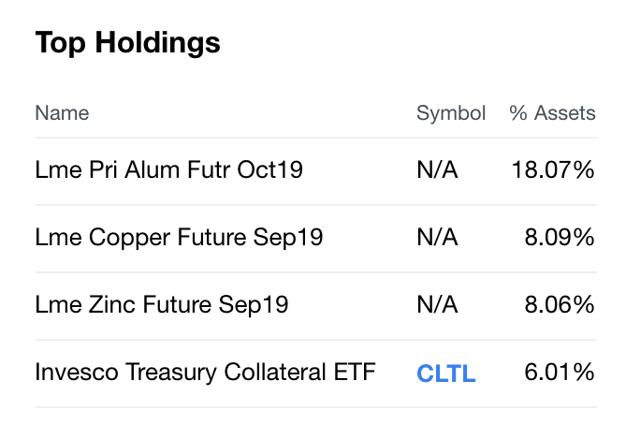Image resolution: width=640 pixels, height=425 pixels.
Task: Open the Invesco Treasury Collateral ETF holding
Action: click(x=205, y=373)
